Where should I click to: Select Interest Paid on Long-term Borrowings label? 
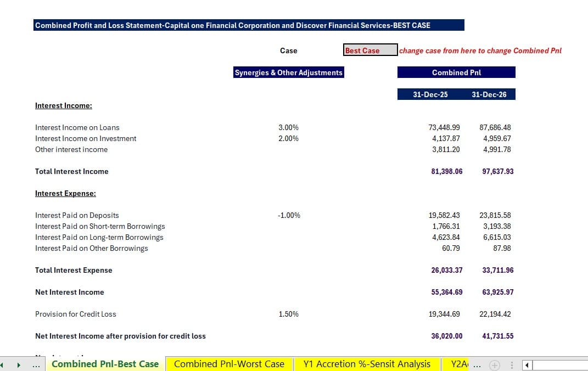coord(99,237)
